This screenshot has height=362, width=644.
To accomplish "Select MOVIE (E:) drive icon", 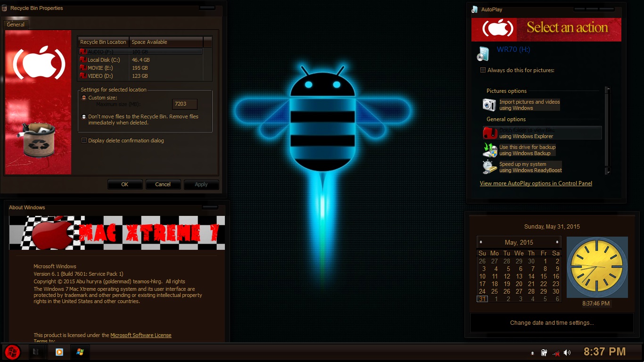I will (83, 67).
